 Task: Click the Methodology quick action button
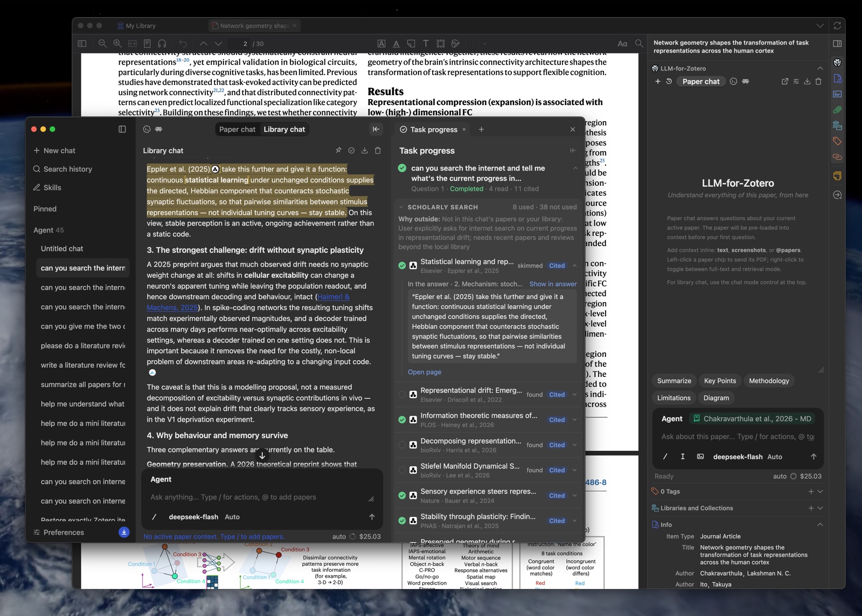(x=769, y=381)
